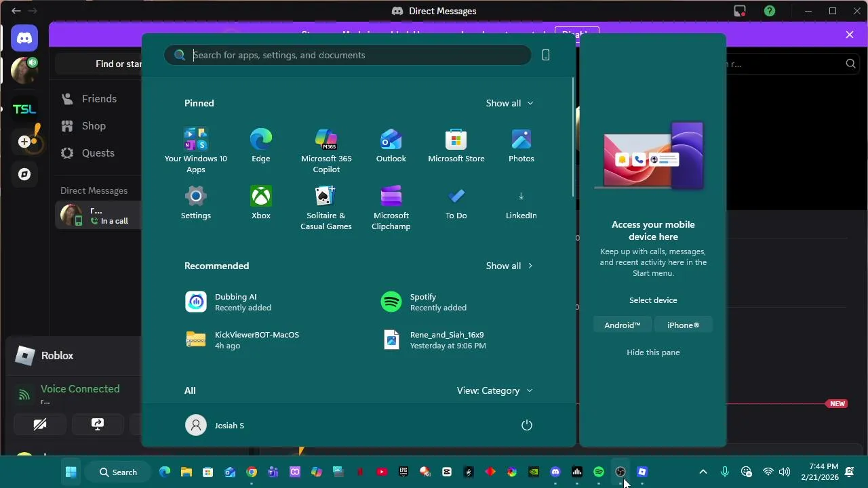Viewport: 868px width, 488px height.
Task: Switch to Roblox on the taskbar
Action: [642, 472]
